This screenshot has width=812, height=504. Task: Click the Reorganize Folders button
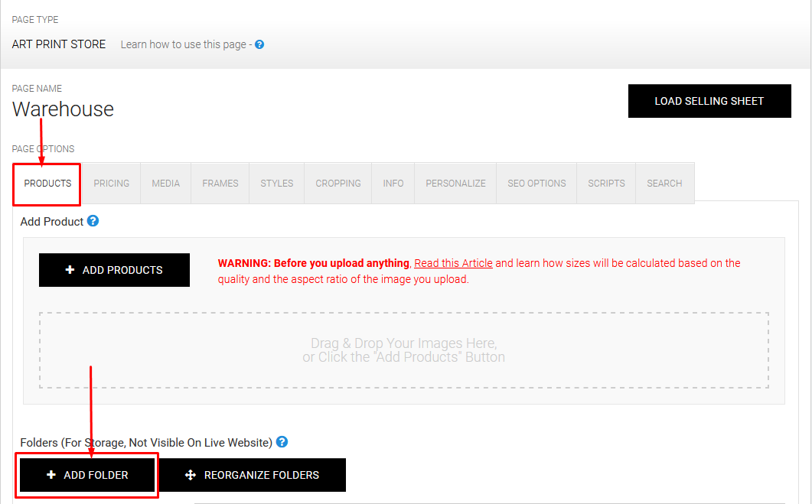click(x=253, y=475)
